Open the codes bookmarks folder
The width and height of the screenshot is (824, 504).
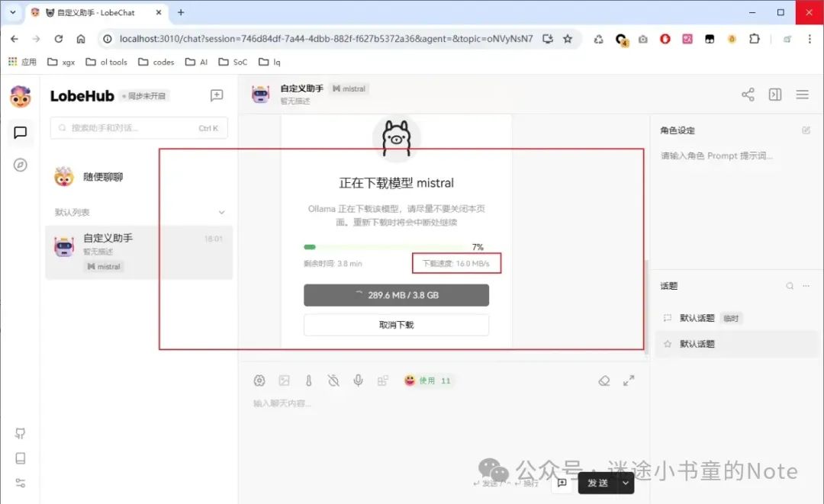tap(156, 62)
